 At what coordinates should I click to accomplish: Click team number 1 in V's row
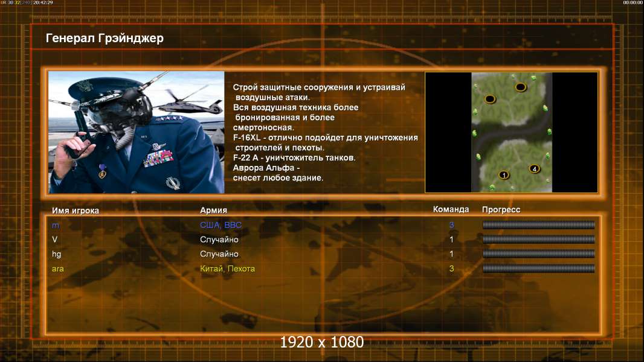tap(451, 240)
